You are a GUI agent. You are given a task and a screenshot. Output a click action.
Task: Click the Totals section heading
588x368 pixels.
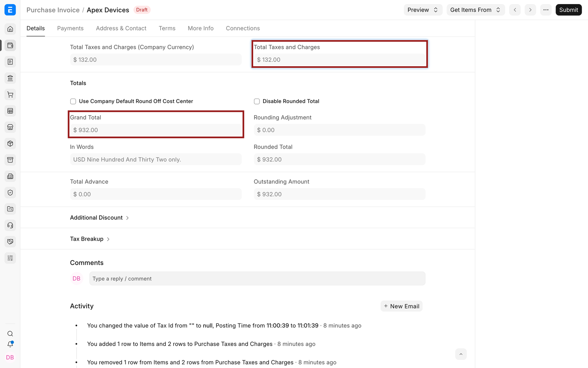coord(78,83)
